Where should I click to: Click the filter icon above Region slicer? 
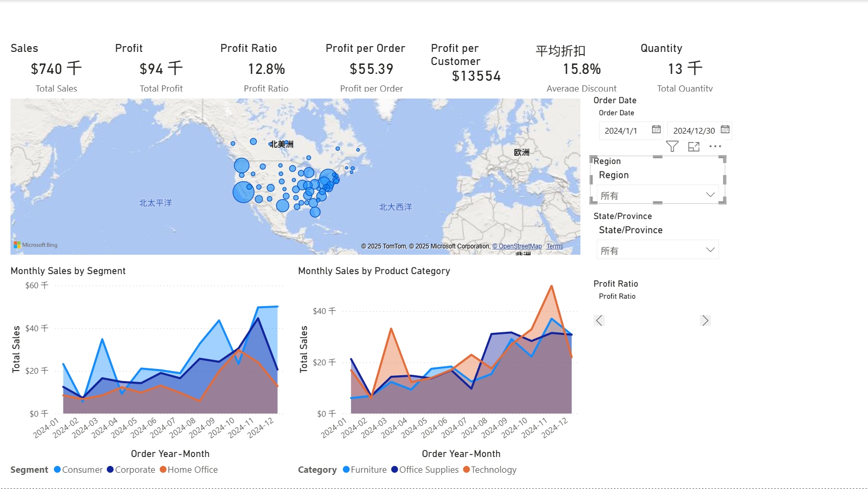(x=672, y=147)
